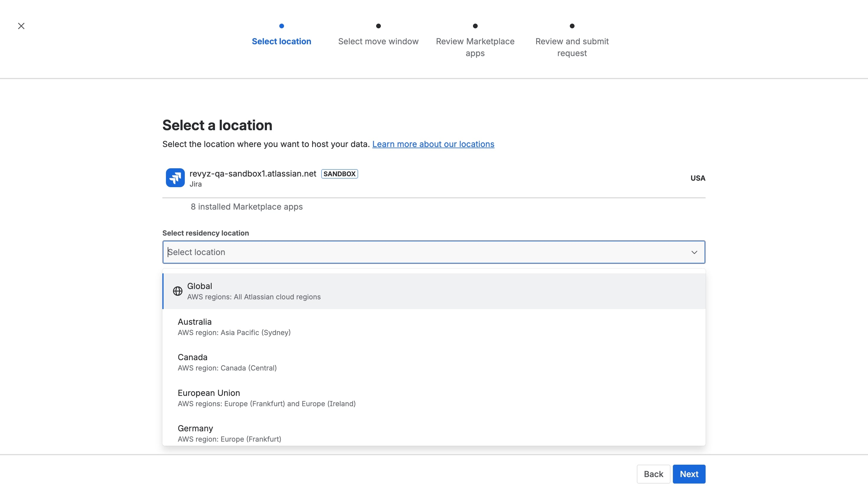The image size is (868, 493).
Task: Click the Back button
Action: 653,474
